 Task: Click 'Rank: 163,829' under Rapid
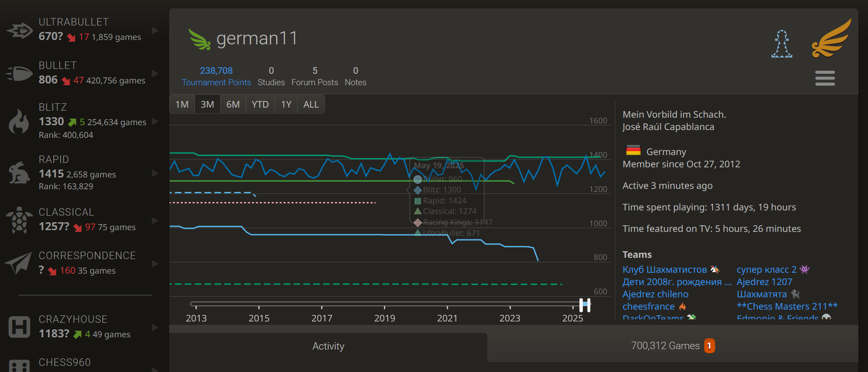click(66, 186)
